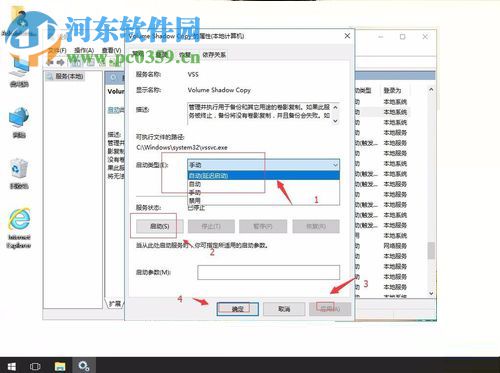This screenshot has height=373, width=500.
Task: Minimize the Services window behind
Action: pos(381,37)
